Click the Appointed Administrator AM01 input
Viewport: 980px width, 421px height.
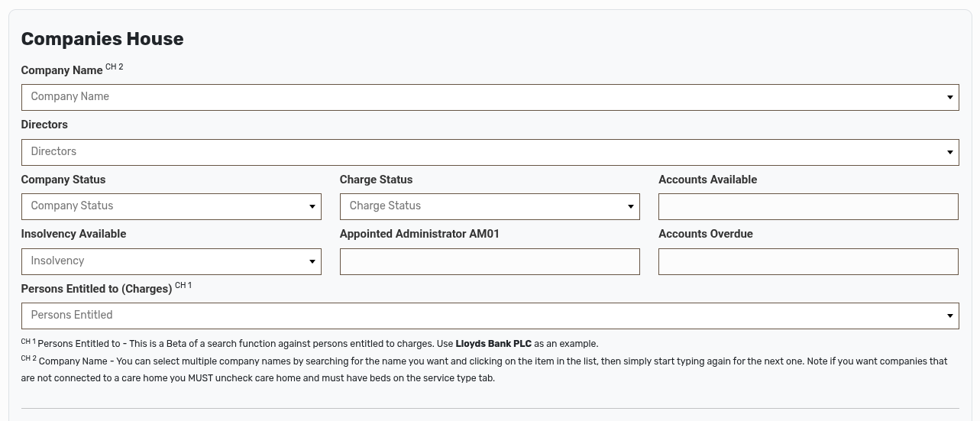(x=490, y=261)
